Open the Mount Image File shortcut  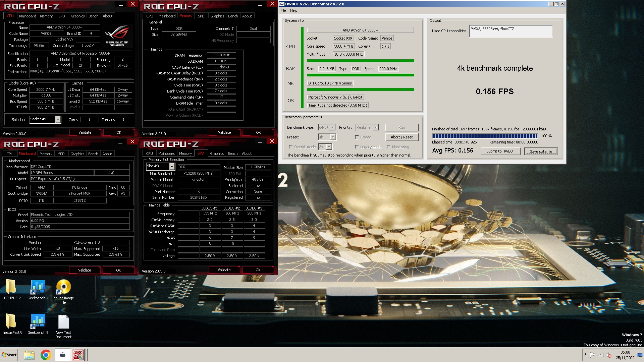point(63,292)
